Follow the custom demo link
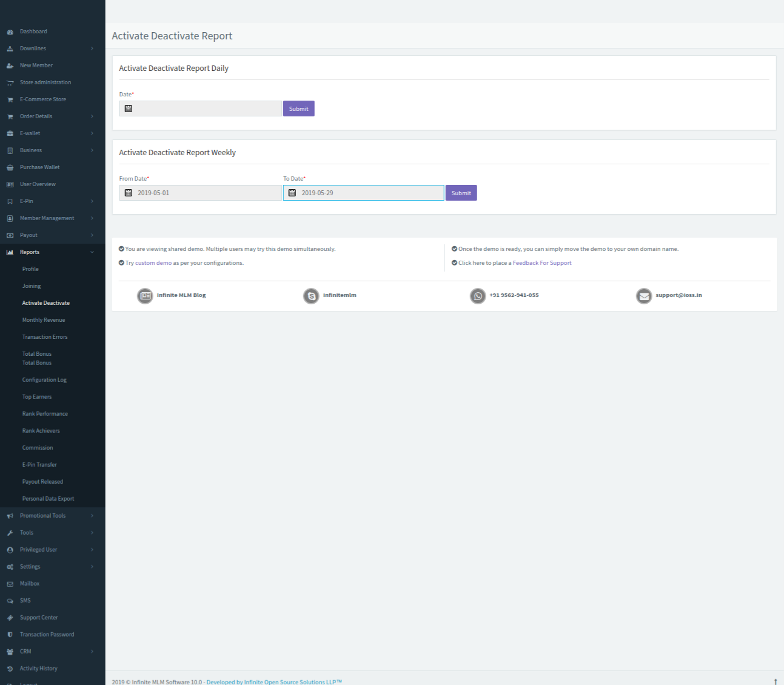Image resolution: width=784 pixels, height=685 pixels. [x=153, y=263]
